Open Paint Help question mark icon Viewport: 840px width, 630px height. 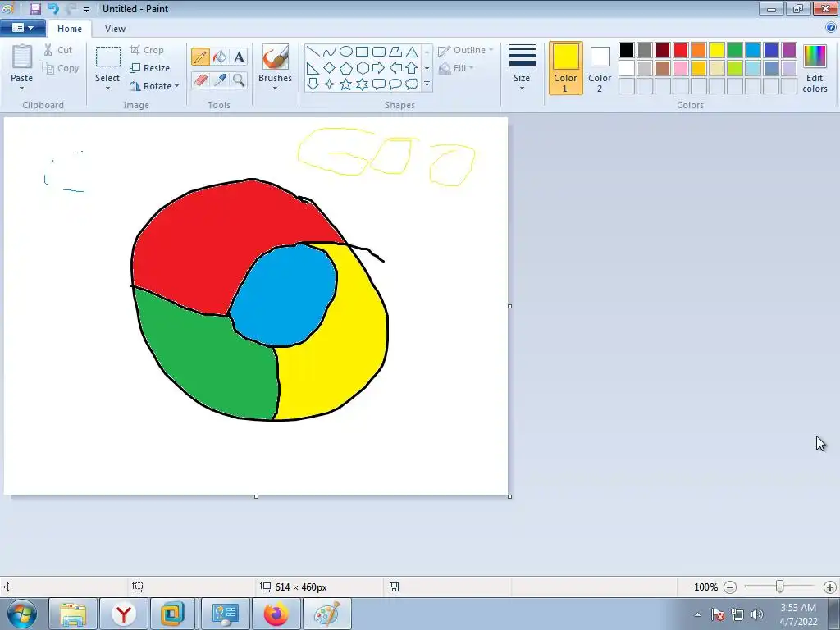point(831,28)
